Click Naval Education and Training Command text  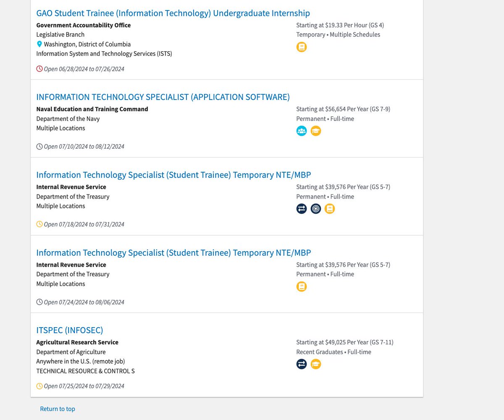[92, 109]
